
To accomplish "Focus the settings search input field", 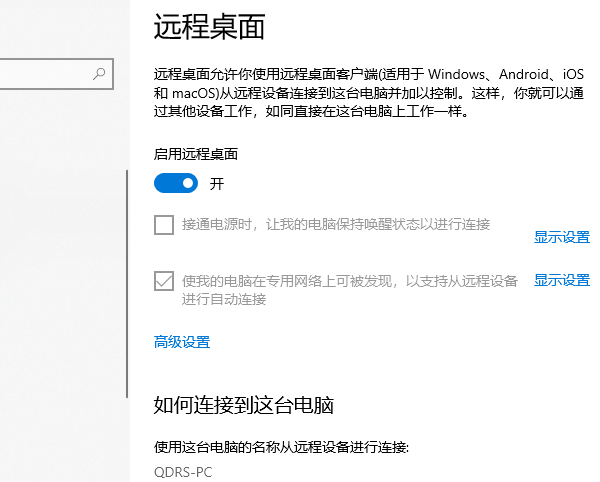I will pos(45,73).
